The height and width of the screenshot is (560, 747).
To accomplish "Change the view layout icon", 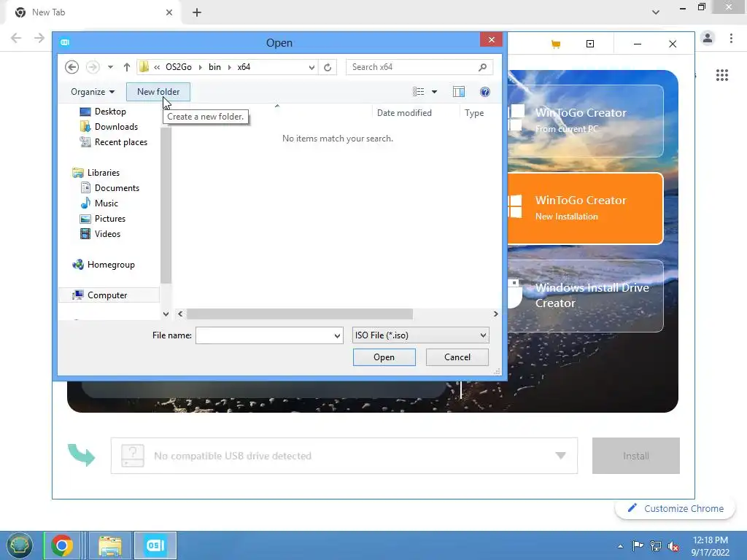I will tap(418, 92).
